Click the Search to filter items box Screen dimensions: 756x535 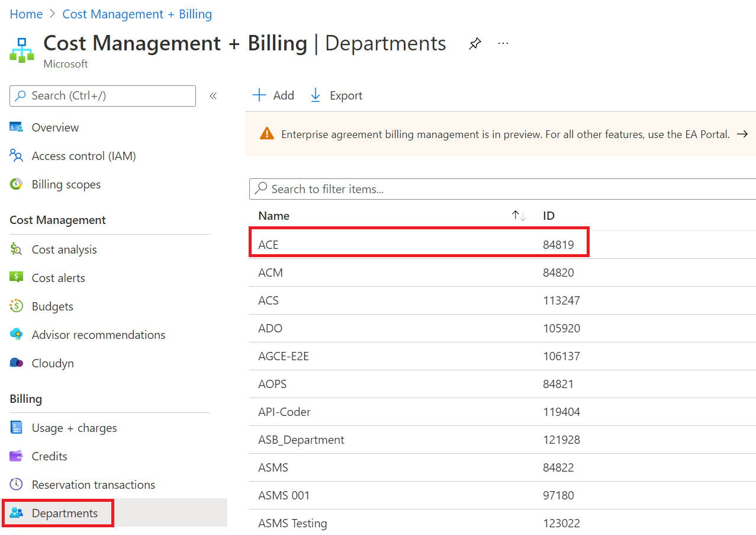pyautogui.click(x=503, y=189)
